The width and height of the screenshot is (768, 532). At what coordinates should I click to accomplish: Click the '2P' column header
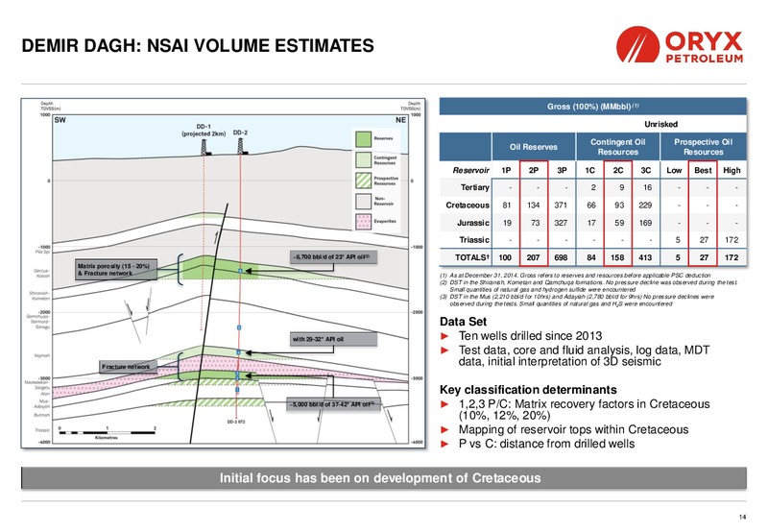[x=534, y=170]
